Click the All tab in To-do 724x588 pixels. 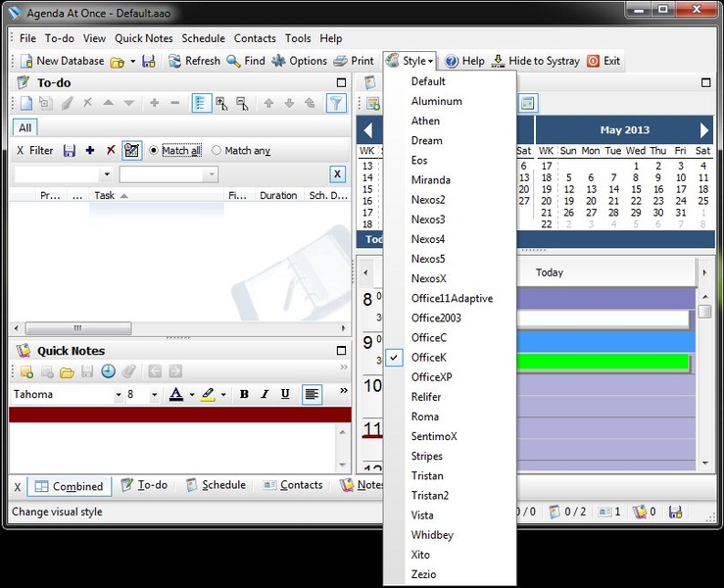click(24, 128)
